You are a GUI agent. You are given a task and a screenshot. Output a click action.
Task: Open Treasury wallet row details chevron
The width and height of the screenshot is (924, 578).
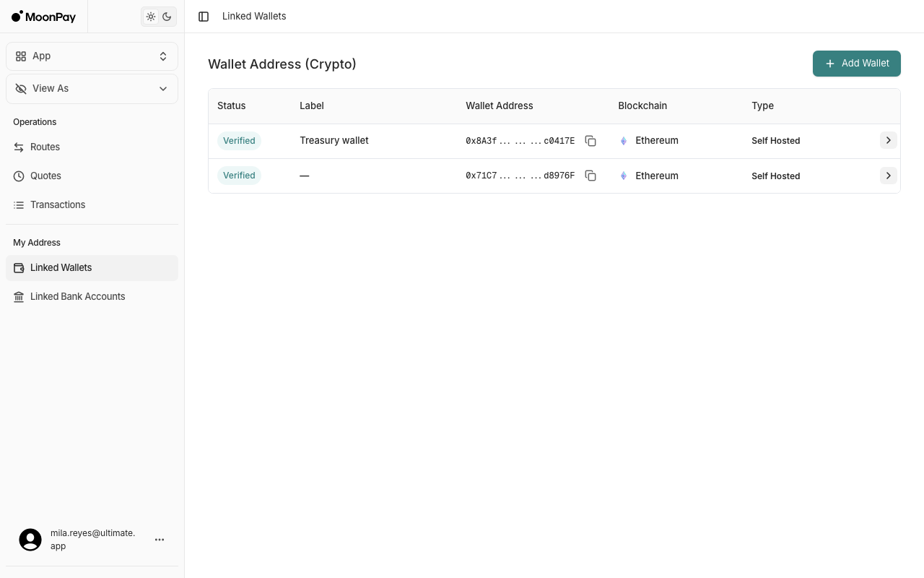tap(889, 140)
